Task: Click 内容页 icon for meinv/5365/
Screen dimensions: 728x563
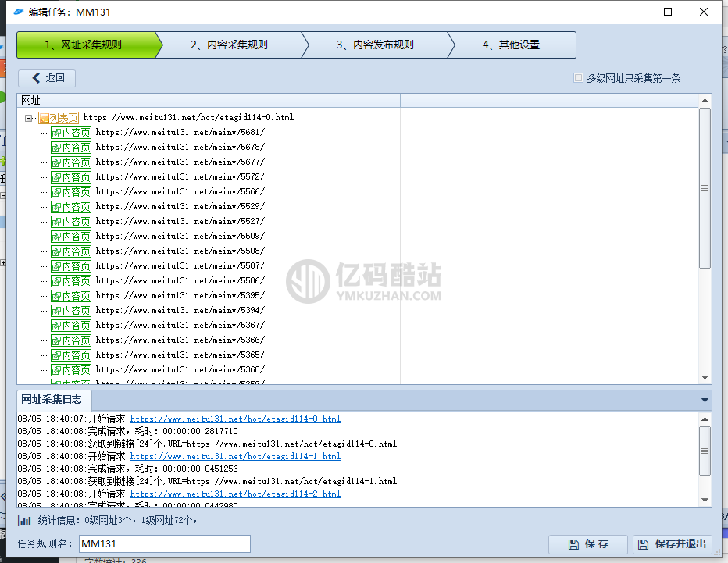Action: click(71, 355)
